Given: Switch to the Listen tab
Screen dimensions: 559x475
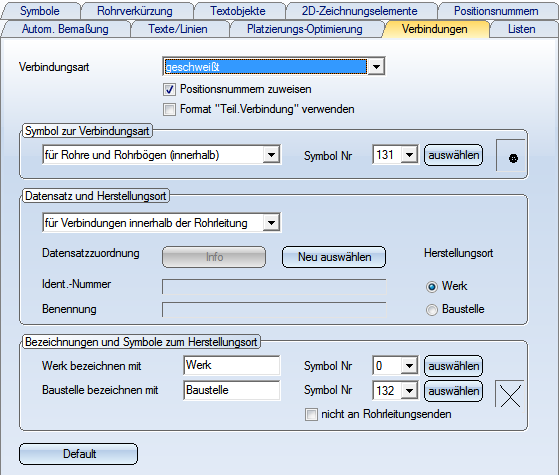Looking at the screenshot, I should (x=522, y=29).
